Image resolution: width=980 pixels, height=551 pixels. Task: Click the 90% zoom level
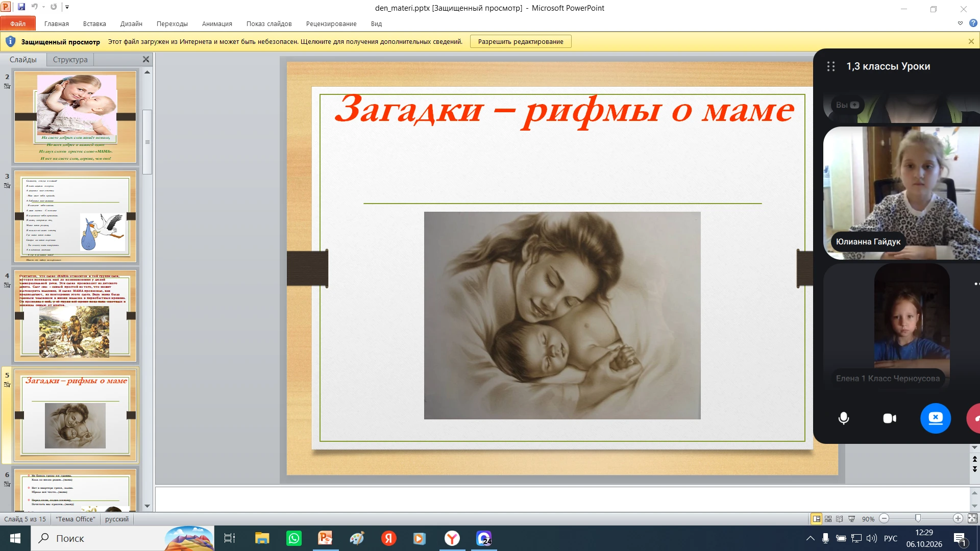(x=868, y=519)
